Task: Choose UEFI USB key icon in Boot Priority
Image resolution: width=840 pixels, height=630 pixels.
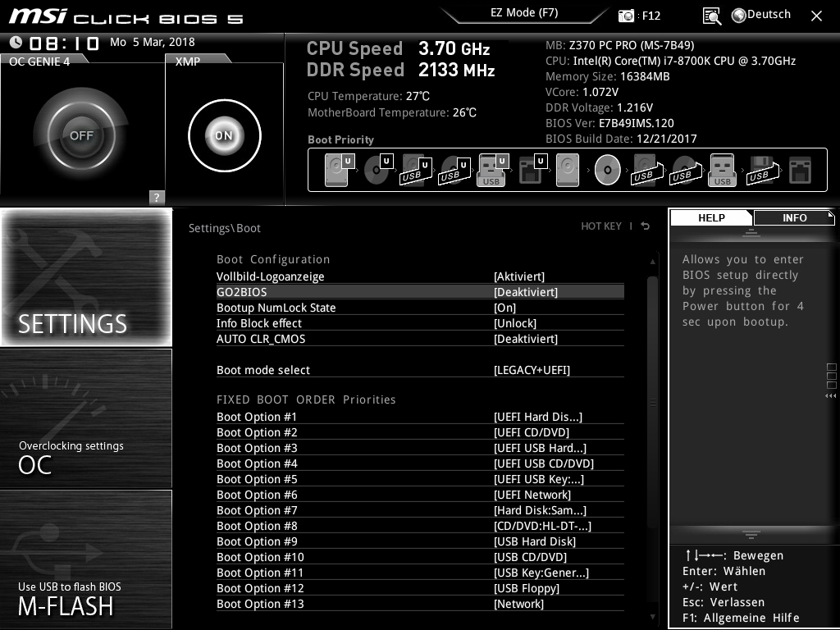Action: [492, 170]
